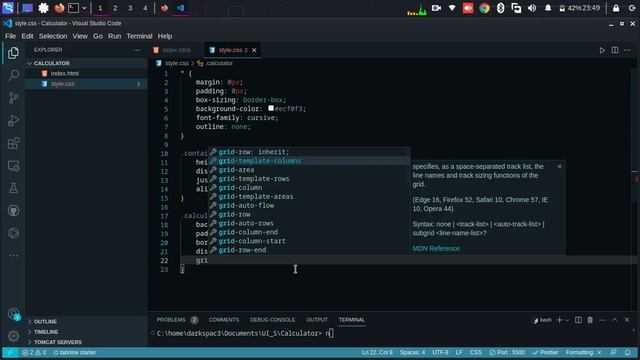640x360 pixels.
Task: Close the bottom panel
Action: click(627, 320)
